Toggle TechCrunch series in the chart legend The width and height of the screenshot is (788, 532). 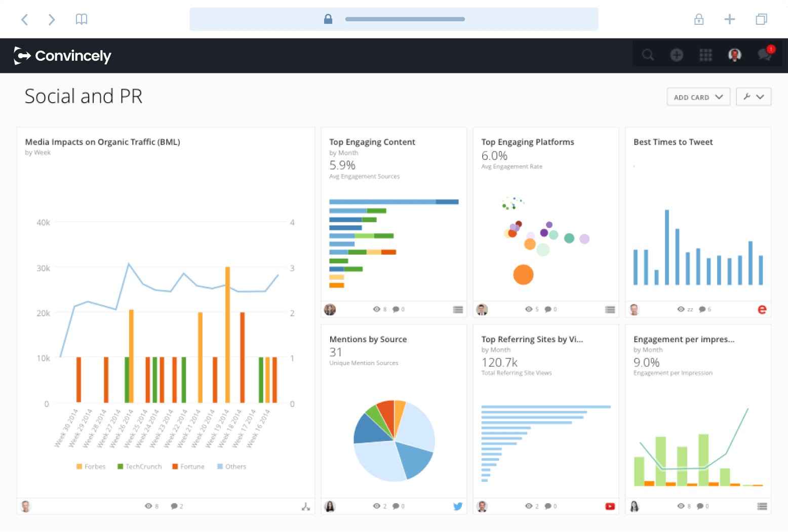point(139,467)
